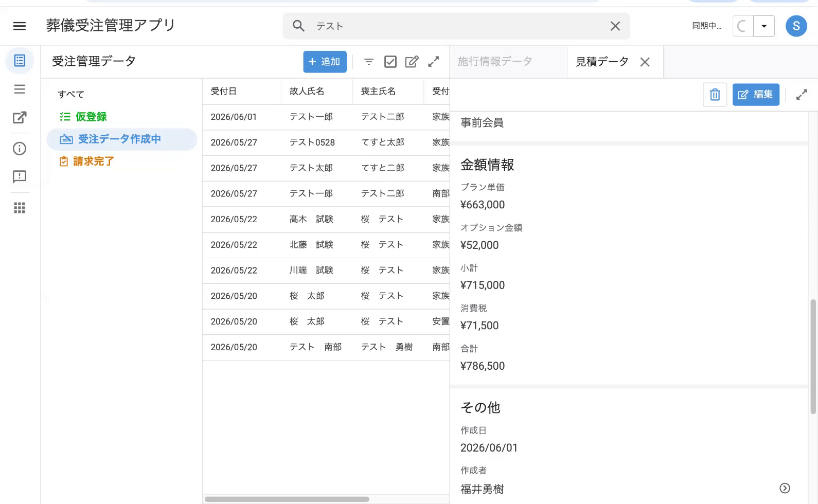The image size is (818, 504).
Task: Select the 請求完了 filter
Action: [x=86, y=161]
